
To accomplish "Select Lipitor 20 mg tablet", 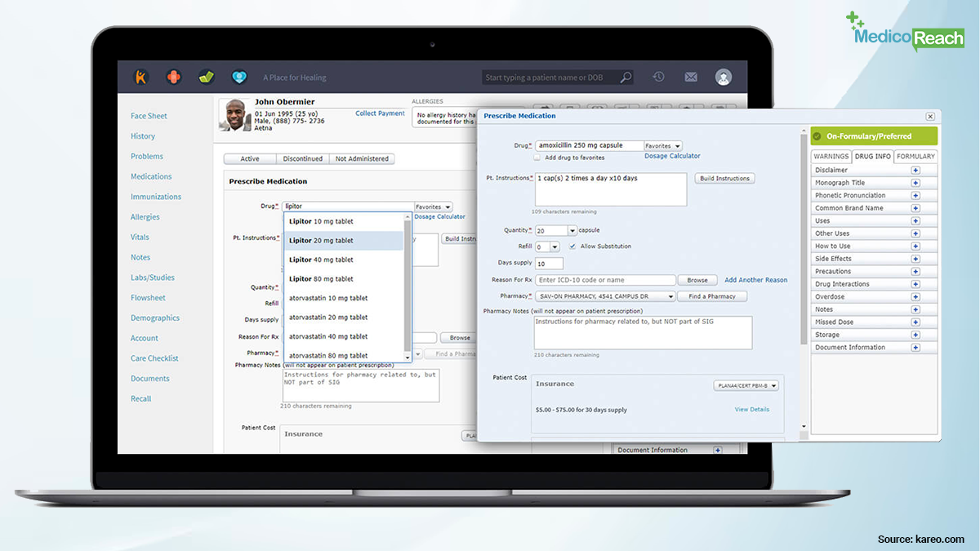I will point(344,241).
